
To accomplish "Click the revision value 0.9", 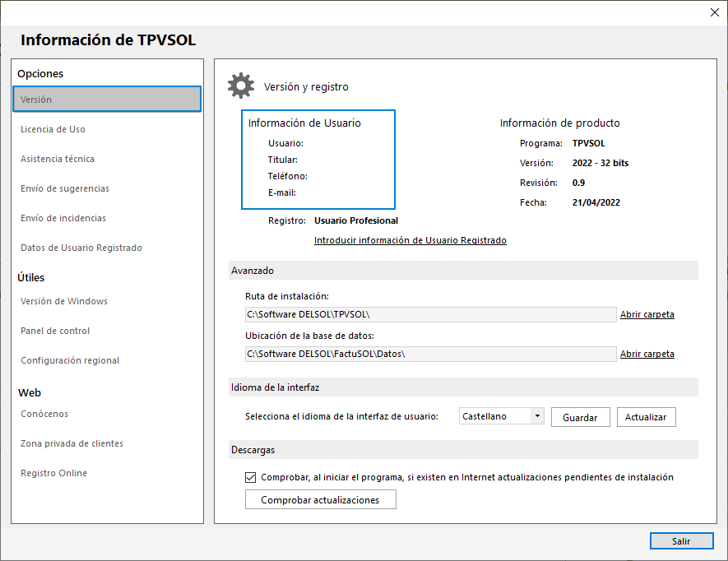I will click(x=578, y=183).
